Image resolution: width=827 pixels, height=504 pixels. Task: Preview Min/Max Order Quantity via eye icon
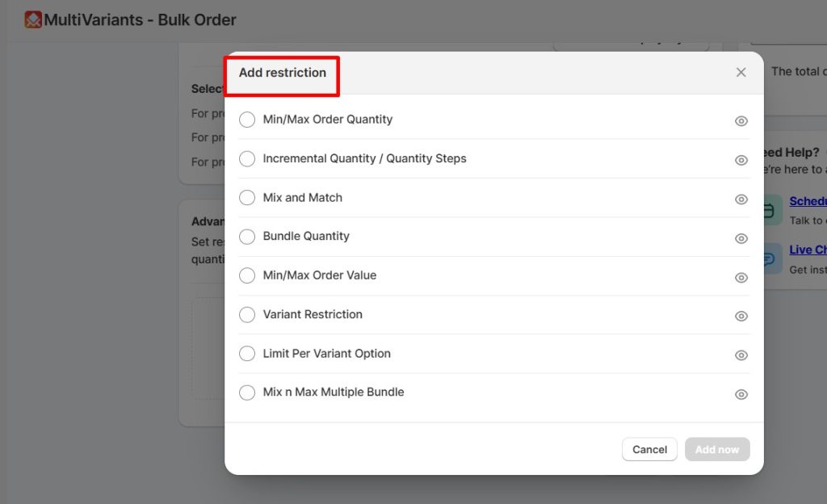[741, 121]
